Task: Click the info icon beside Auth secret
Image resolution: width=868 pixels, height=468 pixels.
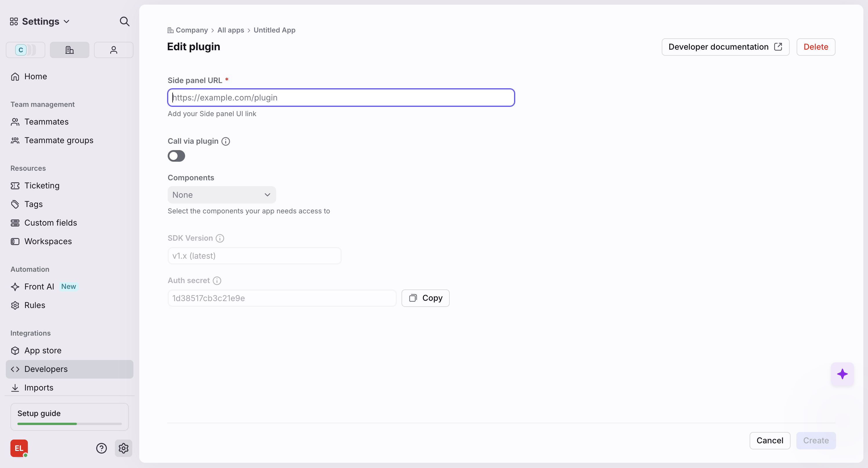Action: click(x=217, y=280)
